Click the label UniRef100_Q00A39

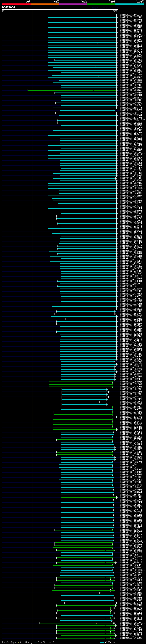(x=131, y=397)
